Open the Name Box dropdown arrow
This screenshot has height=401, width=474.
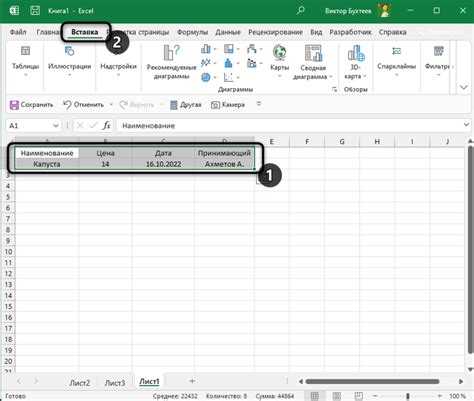56,126
